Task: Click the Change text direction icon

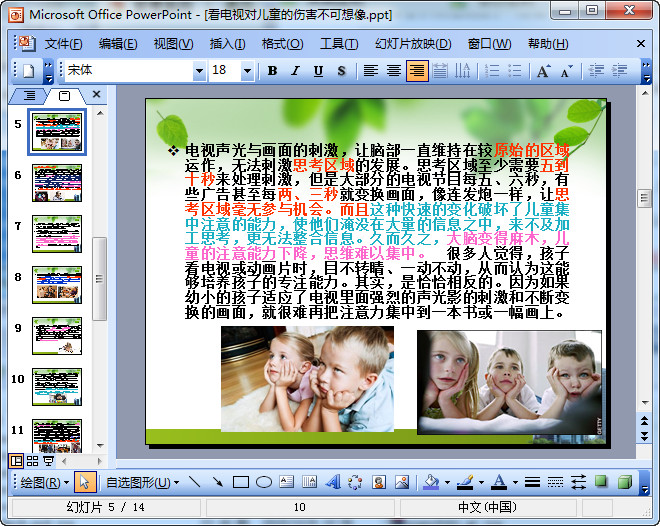Action: 463,71
